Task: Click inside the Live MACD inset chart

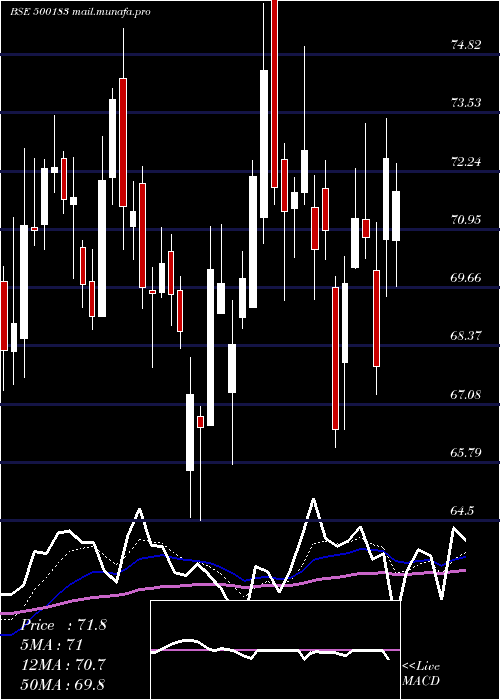Action: [275, 650]
